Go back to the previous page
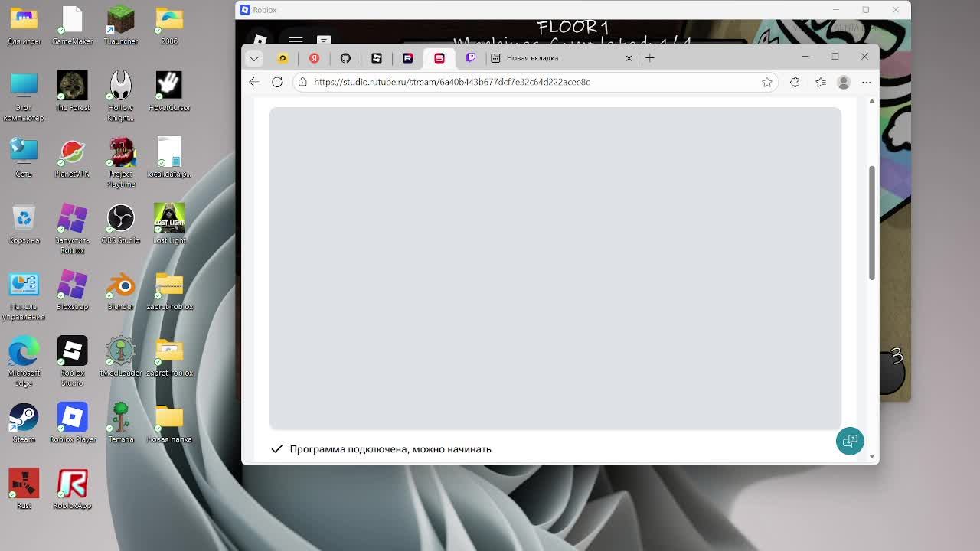 tap(254, 82)
